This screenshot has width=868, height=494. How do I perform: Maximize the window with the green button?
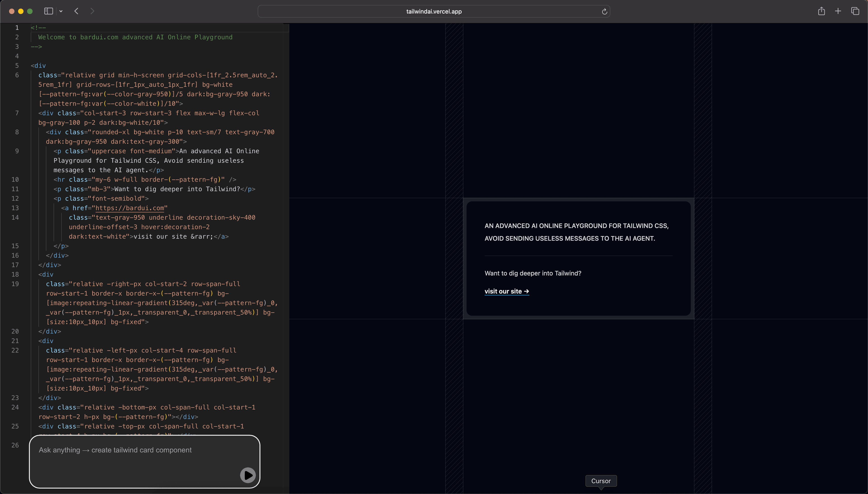click(x=30, y=11)
